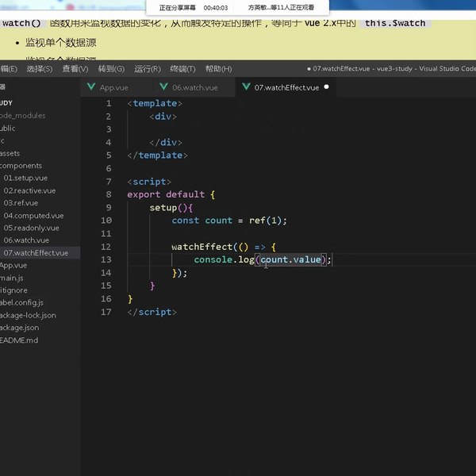This screenshot has height=476, width=476.
Task: Expand the node_modules folder in explorer
Action: (22, 115)
